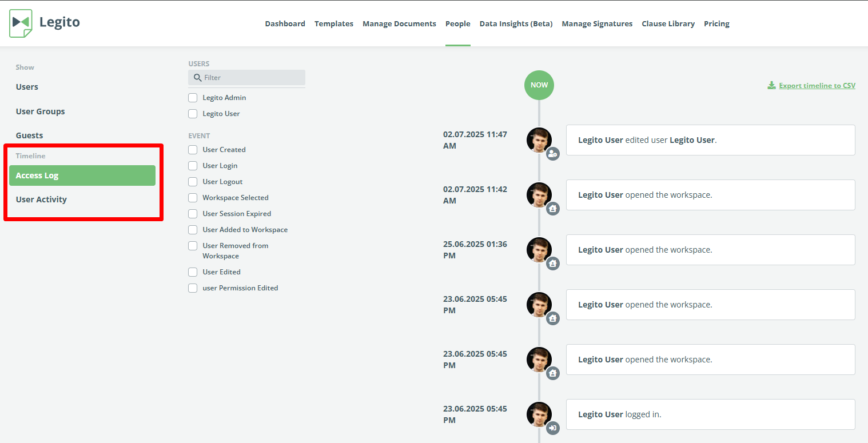The width and height of the screenshot is (868, 443).
Task: Go to Clause Library tab
Action: click(668, 23)
